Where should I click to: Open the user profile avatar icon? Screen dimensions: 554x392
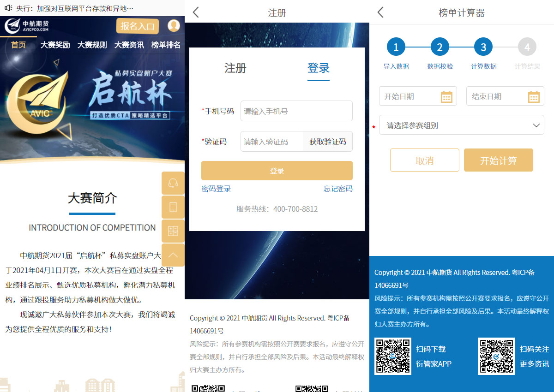pyautogui.click(x=174, y=26)
